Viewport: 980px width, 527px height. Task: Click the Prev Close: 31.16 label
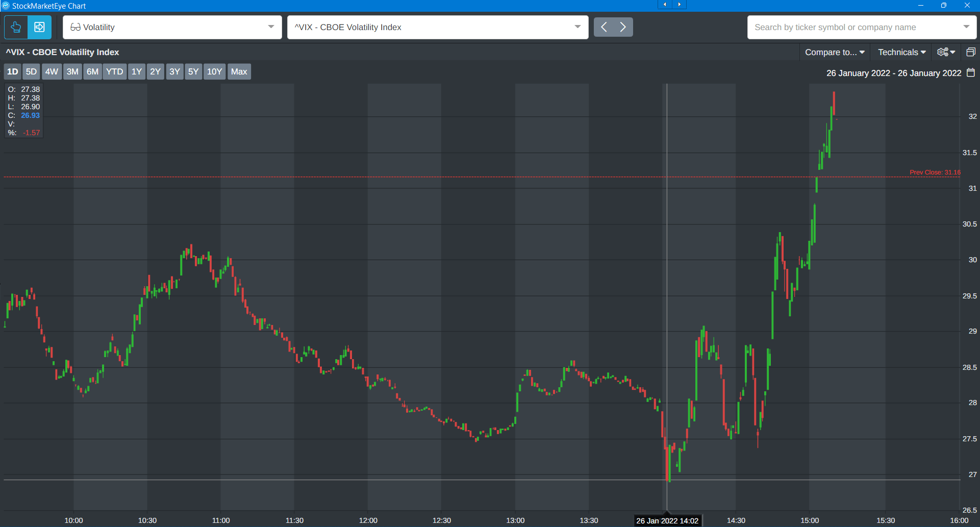[x=935, y=172]
